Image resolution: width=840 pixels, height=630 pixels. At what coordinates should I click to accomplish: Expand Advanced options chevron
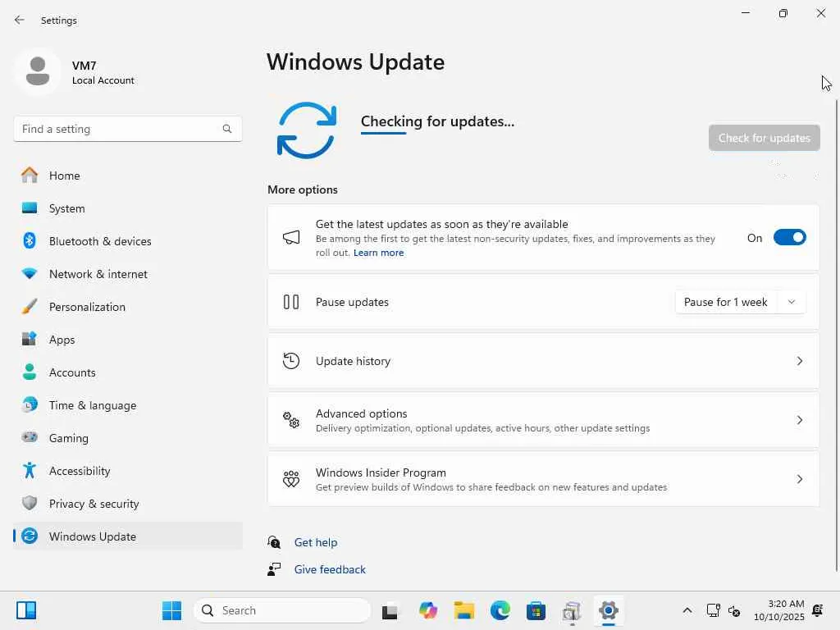tap(799, 420)
